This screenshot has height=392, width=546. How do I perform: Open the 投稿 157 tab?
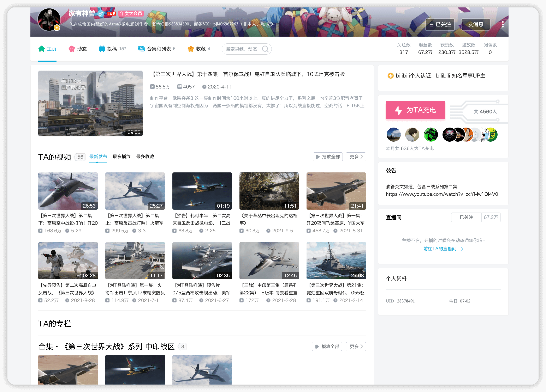click(112, 49)
